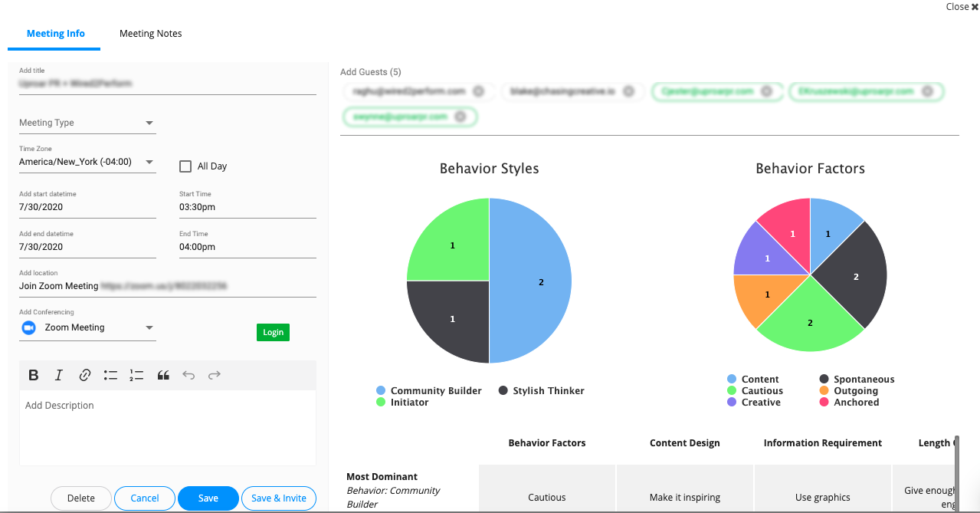Toggle Creative legend swatch
The width and height of the screenshot is (980, 513).
click(x=732, y=403)
